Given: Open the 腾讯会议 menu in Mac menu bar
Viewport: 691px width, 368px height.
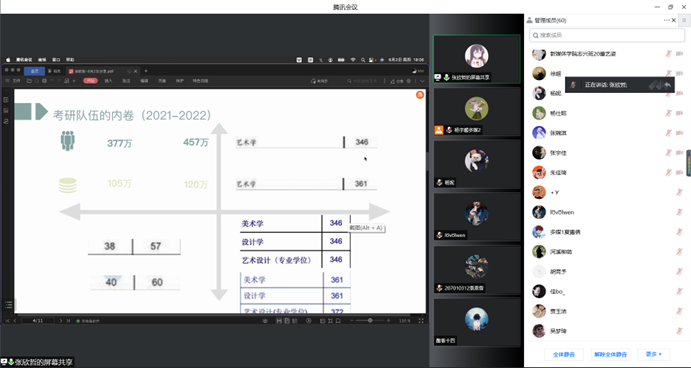Looking at the screenshot, I should (24, 59).
